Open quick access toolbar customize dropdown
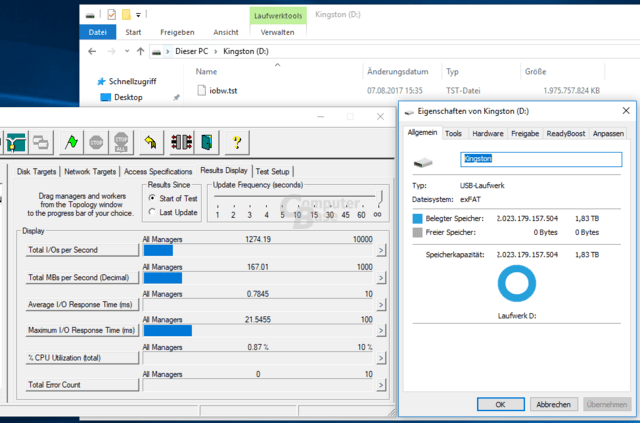The height and width of the screenshot is (423, 640). [x=138, y=16]
